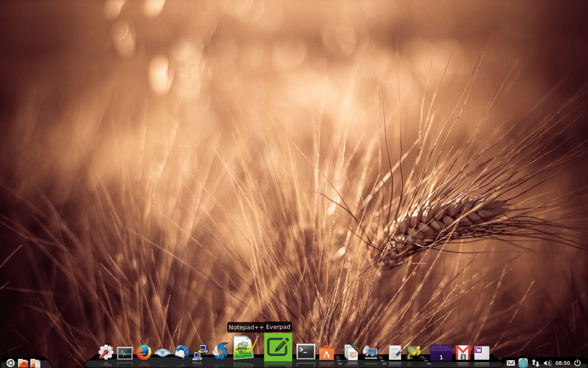Switch to the purple window thumbnail numbered 1
The image size is (588, 368).
tap(441, 353)
